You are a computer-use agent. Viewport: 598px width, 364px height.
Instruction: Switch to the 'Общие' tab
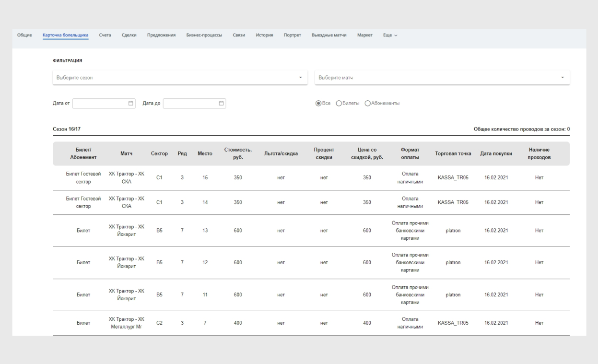[x=24, y=35]
